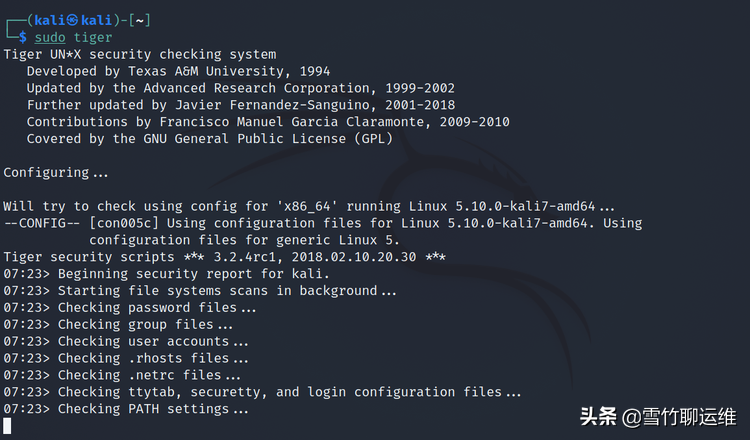Viewport: 750px width, 440px height.
Task: Click 'Developed by Texas A&M University, 1994' line
Action: coord(178,71)
